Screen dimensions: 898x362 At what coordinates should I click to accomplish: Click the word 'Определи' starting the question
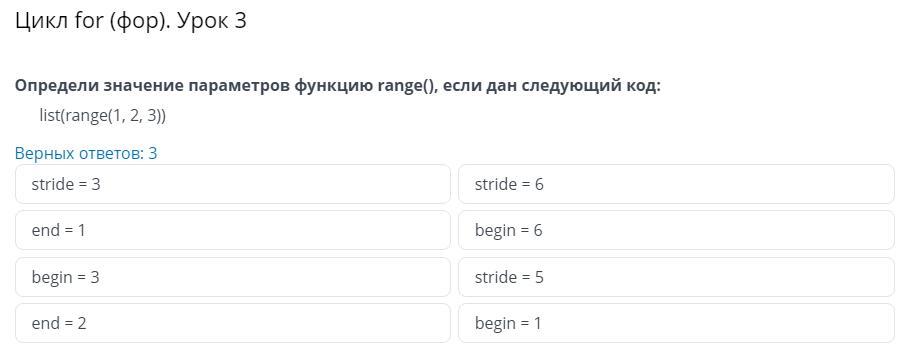pyautogui.click(x=56, y=86)
